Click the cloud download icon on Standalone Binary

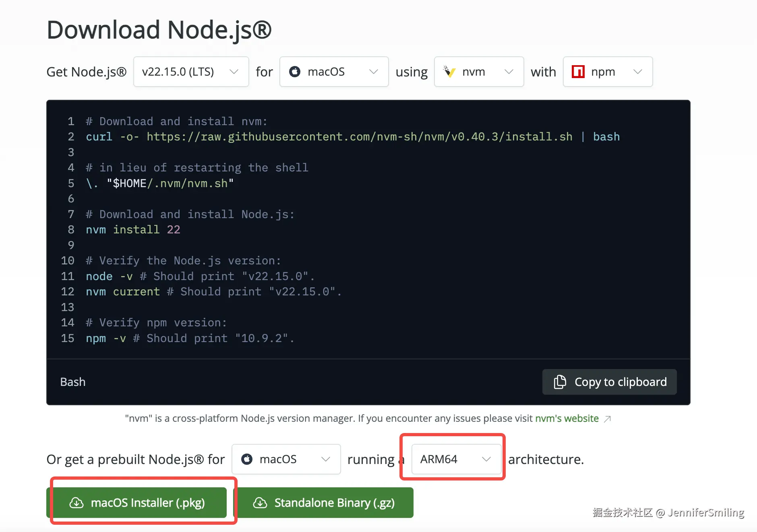[260, 503]
